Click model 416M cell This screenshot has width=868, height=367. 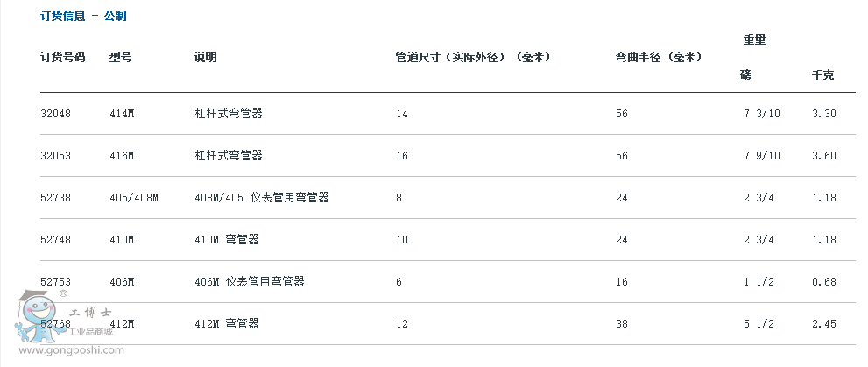(122, 156)
